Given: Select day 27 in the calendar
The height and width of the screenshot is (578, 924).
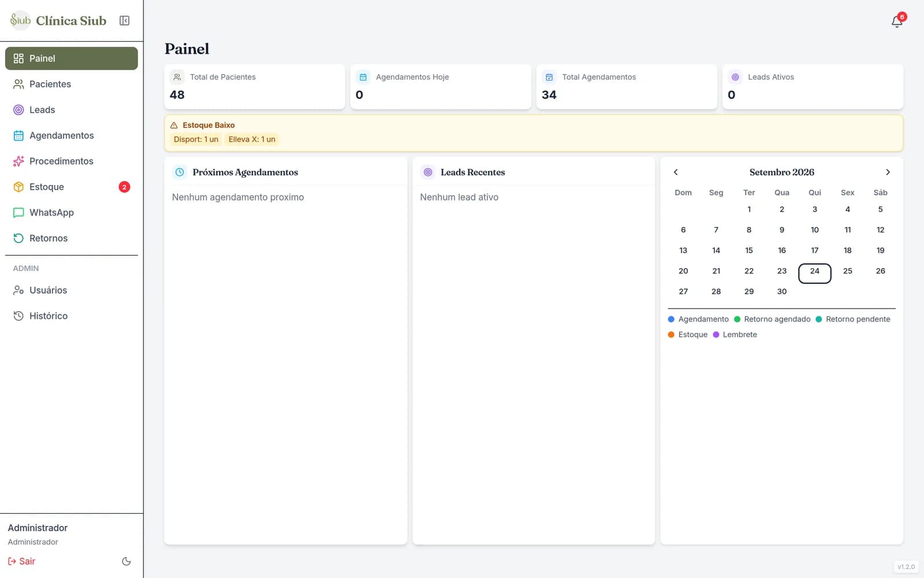Looking at the screenshot, I should click(x=683, y=291).
